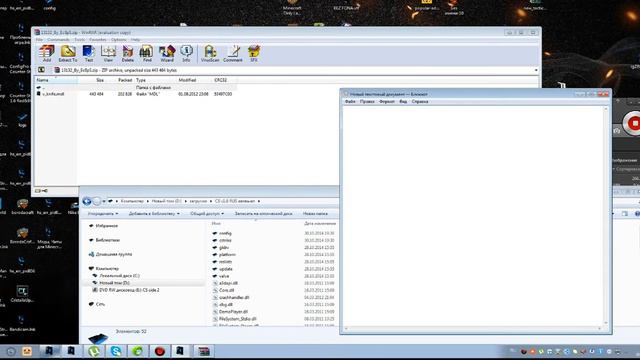Select DVD RW дисковод in navigation pane
The width and height of the screenshot is (640, 360).
pyautogui.click(x=129, y=290)
